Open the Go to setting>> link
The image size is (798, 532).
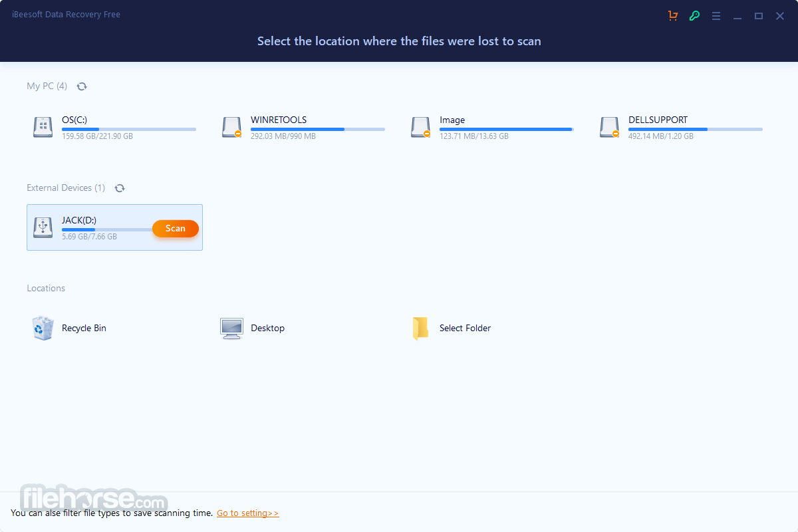[248, 513]
